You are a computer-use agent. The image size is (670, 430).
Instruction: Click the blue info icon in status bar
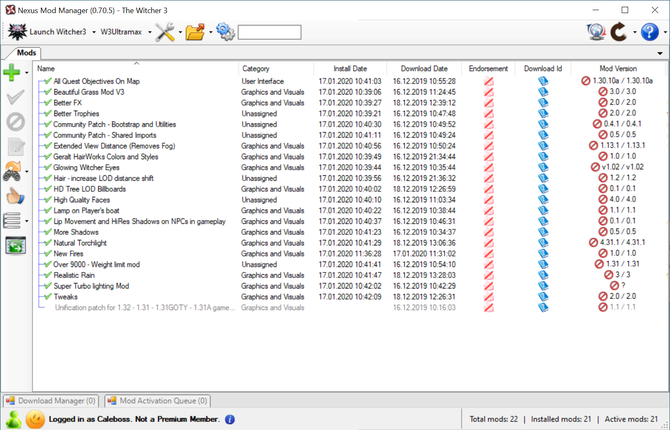coord(229,419)
